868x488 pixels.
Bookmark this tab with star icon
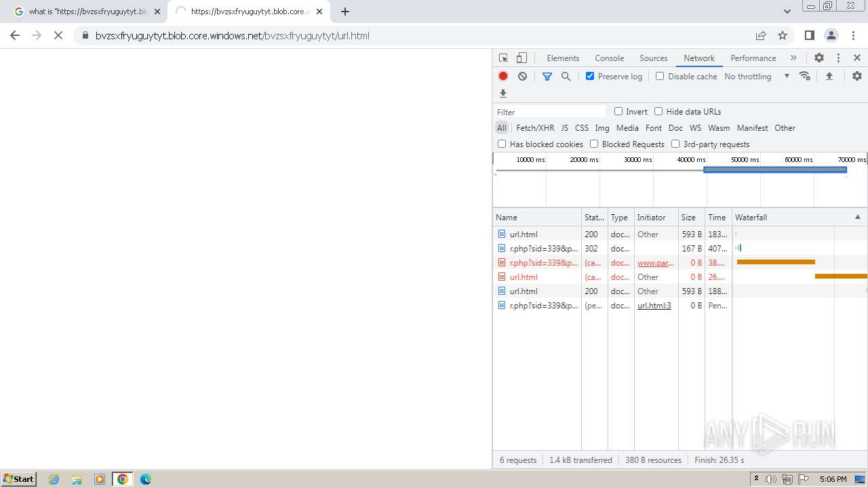[783, 36]
